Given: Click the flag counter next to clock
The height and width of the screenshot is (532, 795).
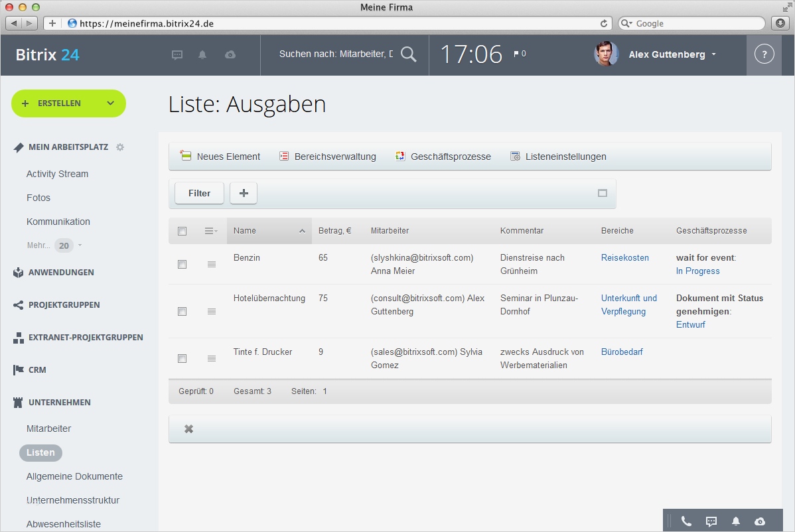Looking at the screenshot, I should 520,54.
